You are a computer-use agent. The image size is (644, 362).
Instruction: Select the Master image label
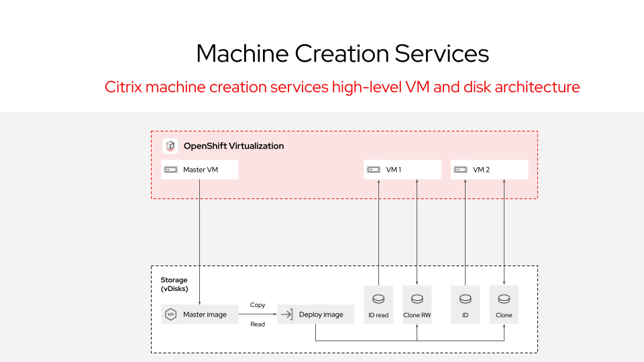[205, 314]
